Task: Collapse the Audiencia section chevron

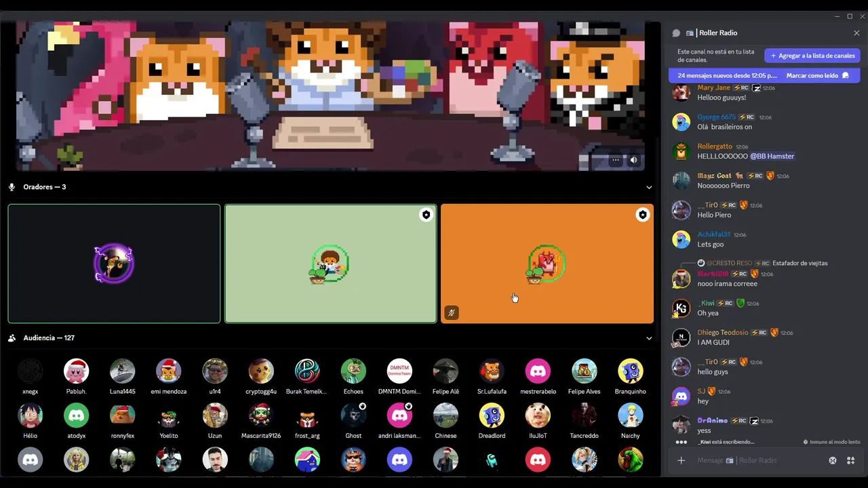Action: 649,338
